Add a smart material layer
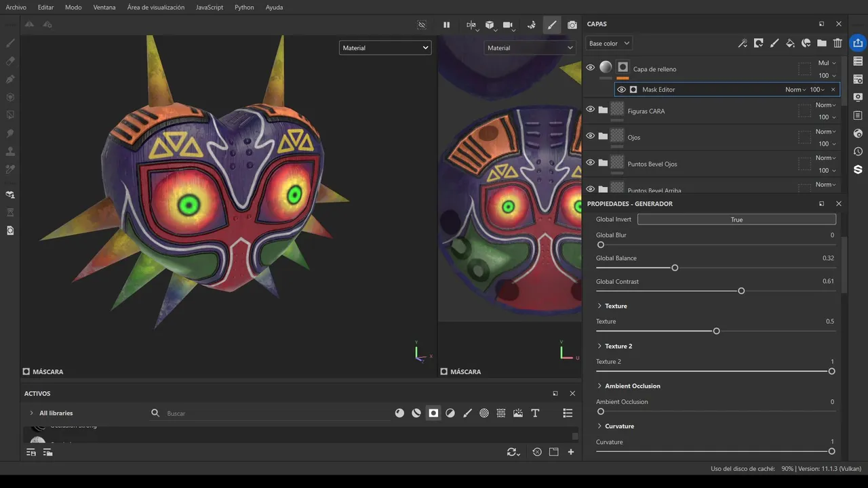 [806, 43]
